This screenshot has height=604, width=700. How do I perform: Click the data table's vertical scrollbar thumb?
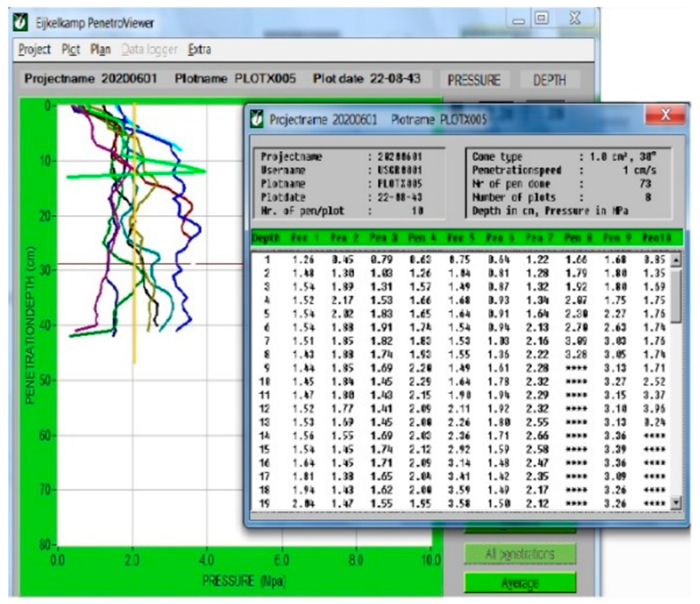tap(676, 296)
